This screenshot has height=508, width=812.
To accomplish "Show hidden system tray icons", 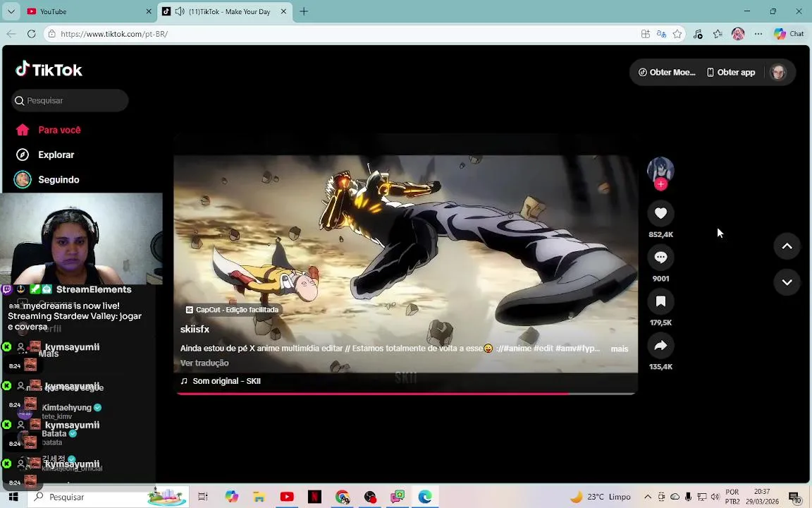I will (x=647, y=497).
